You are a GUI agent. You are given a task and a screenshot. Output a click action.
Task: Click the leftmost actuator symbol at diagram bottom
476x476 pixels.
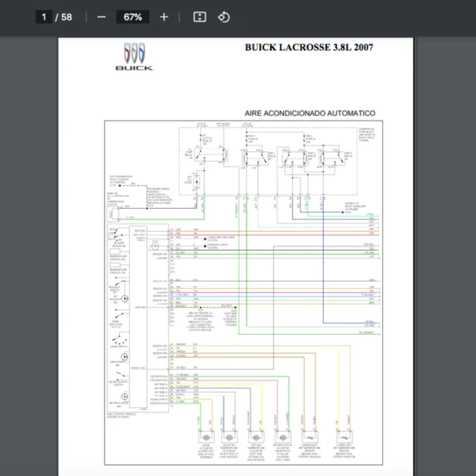(x=205, y=438)
